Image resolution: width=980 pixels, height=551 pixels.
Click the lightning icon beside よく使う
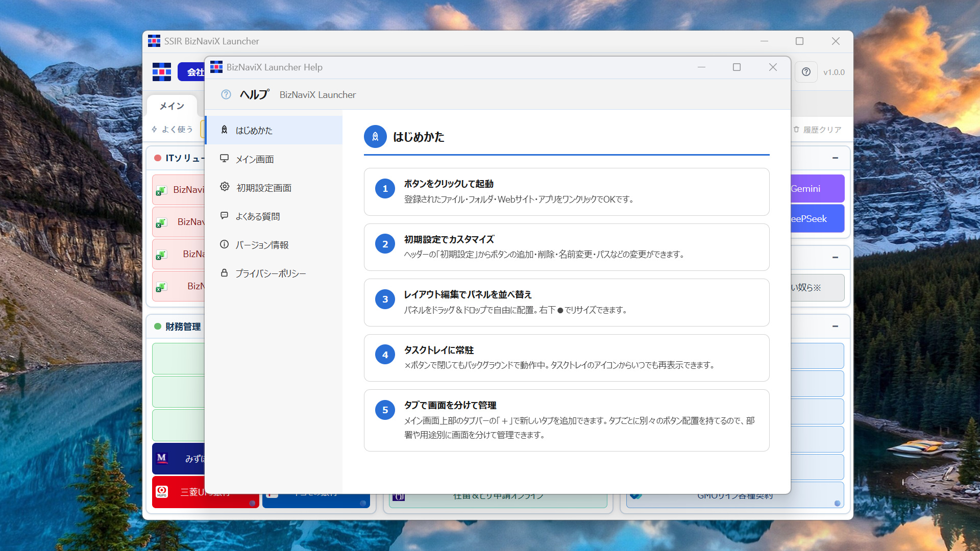coord(154,130)
